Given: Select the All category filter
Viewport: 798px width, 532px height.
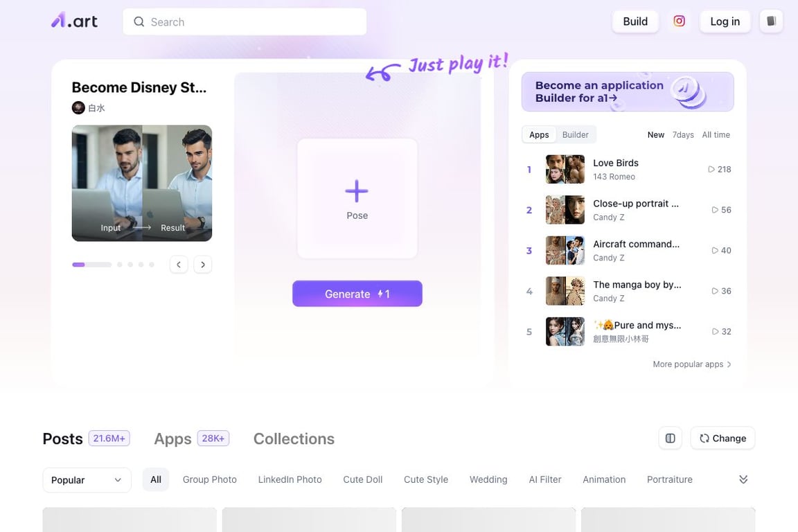Looking at the screenshot, I should (156, 479).
